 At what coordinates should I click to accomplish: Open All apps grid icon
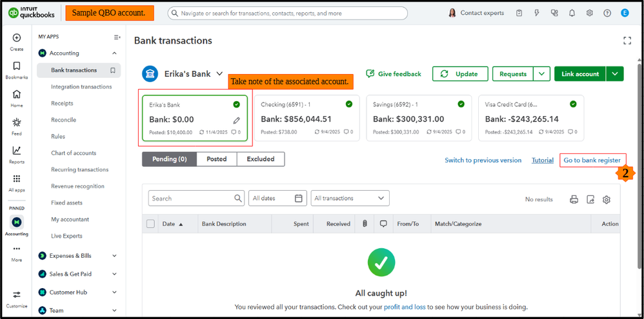click(16, 179)
